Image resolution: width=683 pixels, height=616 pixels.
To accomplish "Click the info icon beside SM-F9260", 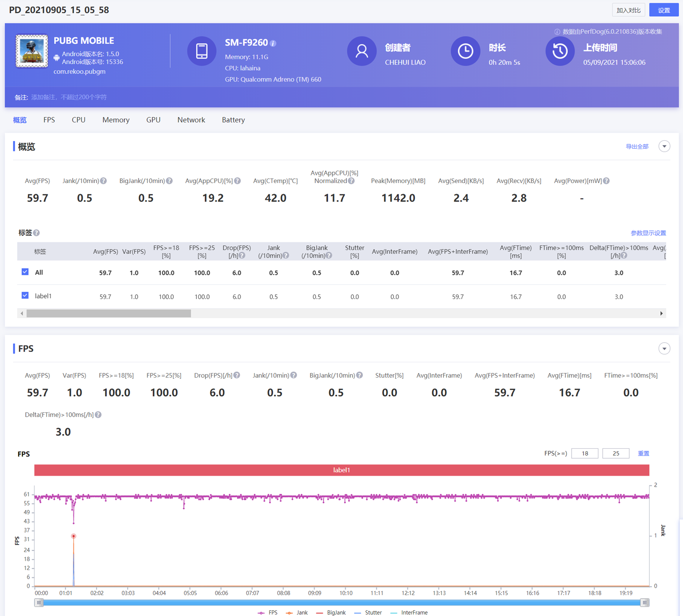I will (273, 44).
